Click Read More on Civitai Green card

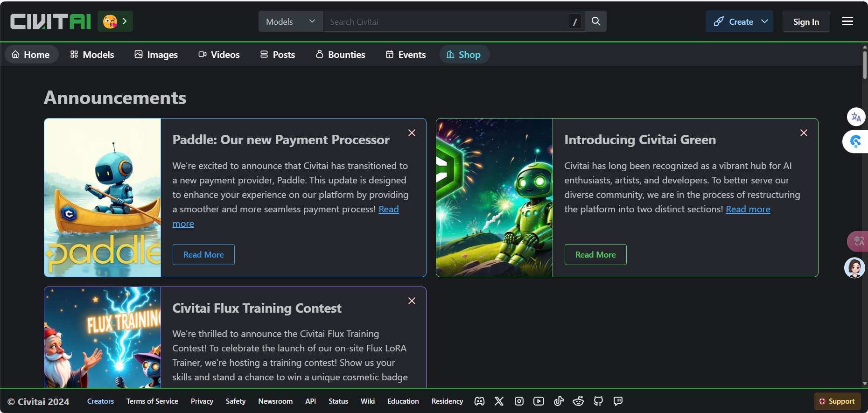595,255
